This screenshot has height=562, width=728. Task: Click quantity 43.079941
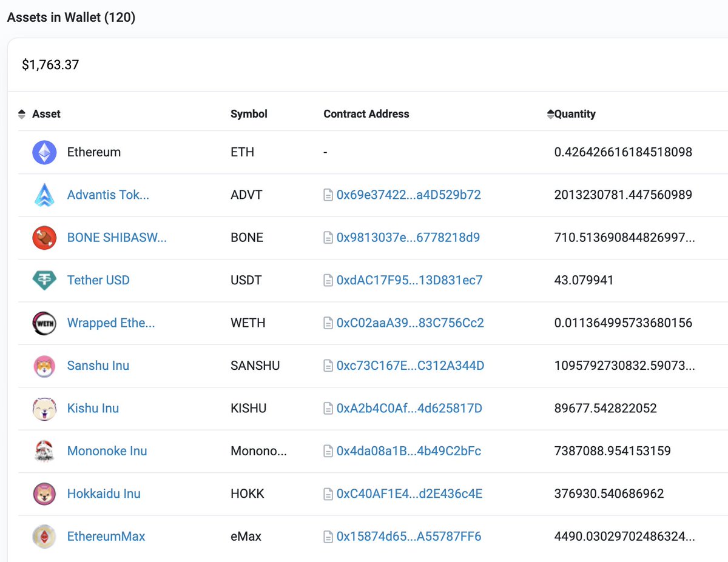tap(584, 280)
